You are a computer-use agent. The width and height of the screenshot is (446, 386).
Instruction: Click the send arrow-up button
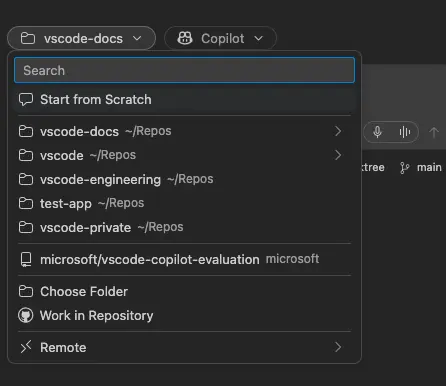(x=434, y=132)
